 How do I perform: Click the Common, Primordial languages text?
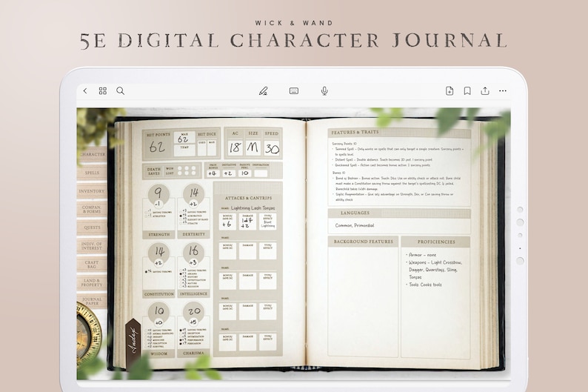[x=355, y=225]
